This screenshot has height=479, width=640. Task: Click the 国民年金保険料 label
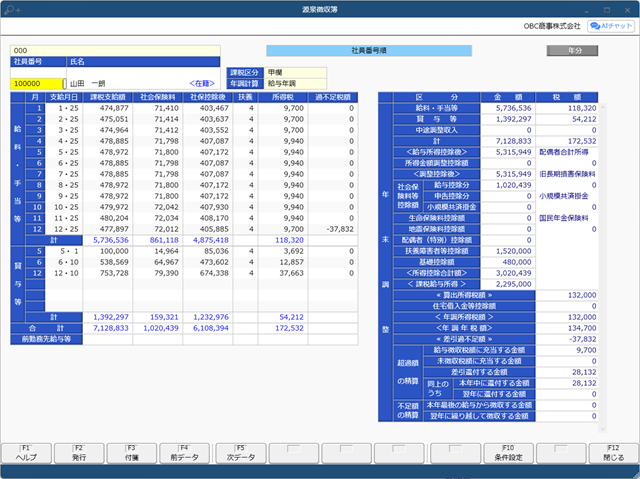click(x=563, y=218)
